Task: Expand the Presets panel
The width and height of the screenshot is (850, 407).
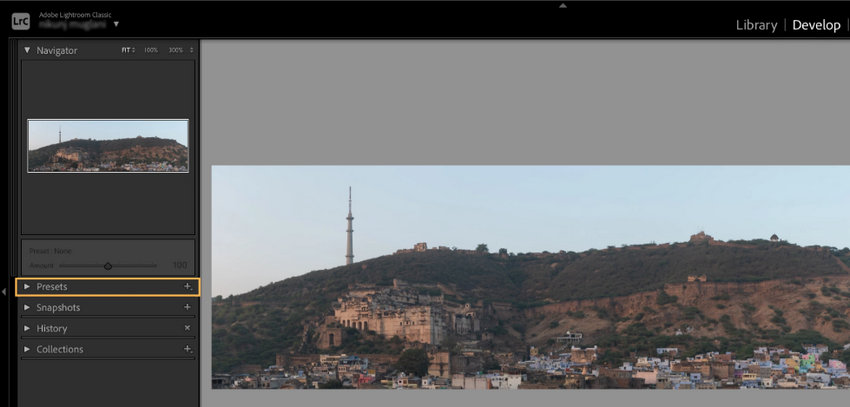Action: tap(27, 287)
